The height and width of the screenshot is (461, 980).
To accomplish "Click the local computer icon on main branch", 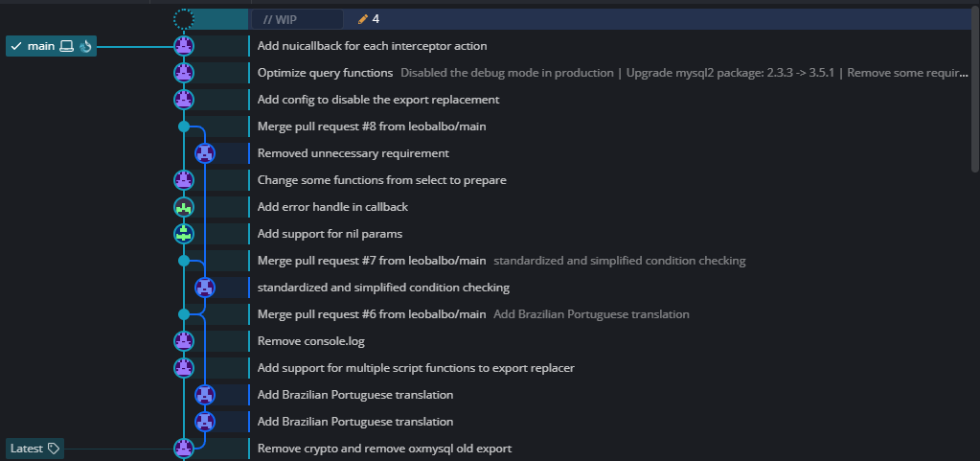I will click(67, 46).
